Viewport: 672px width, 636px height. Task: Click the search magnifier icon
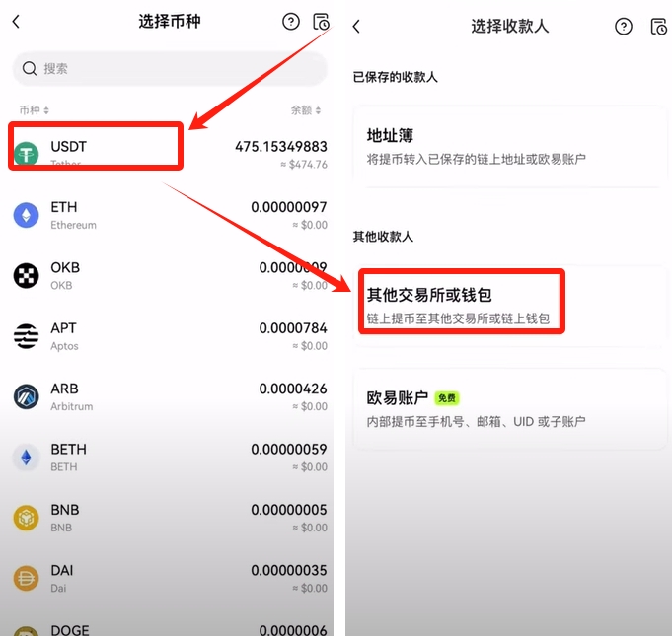click(30, 68)
